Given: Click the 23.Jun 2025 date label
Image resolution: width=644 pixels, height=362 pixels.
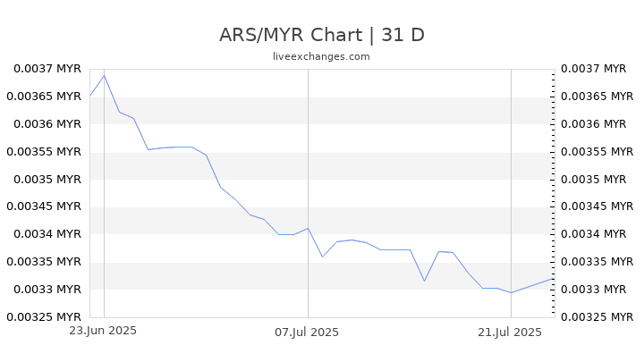Looking at the screenshot, I should tap(103, 331).
